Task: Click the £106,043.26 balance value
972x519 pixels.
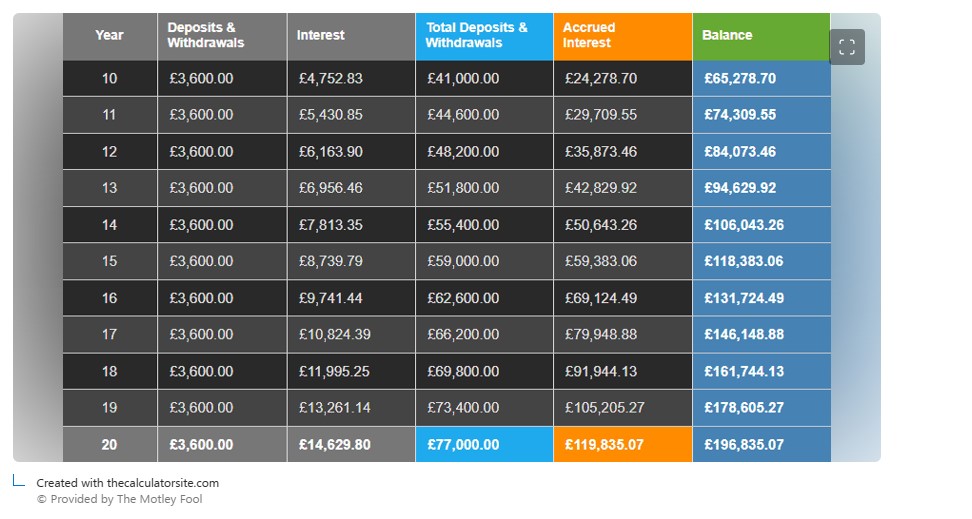Action: [744, 225]
